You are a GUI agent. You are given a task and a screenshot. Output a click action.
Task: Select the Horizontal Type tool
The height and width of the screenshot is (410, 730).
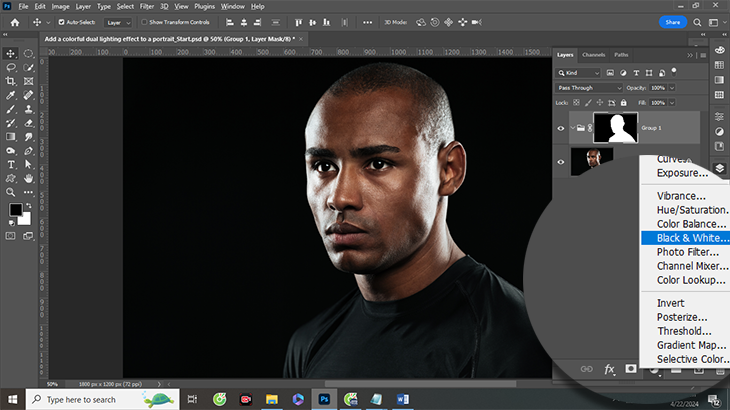(x=11, y=164)
